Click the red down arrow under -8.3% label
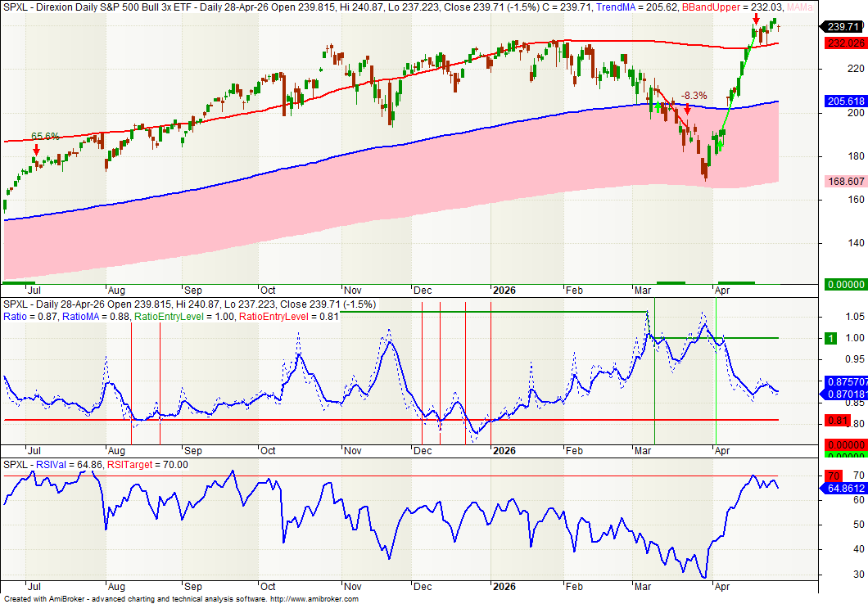This screenshot has width=868, height=604. 688,108
